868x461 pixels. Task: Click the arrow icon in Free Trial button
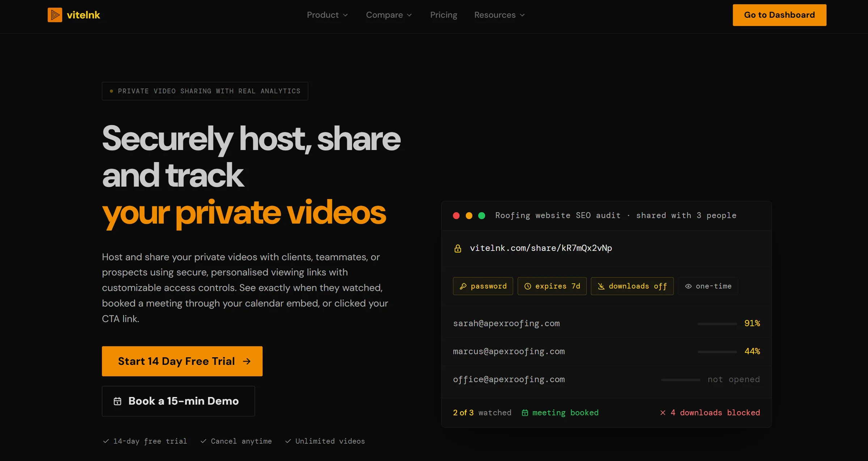[x=247, y=361]
